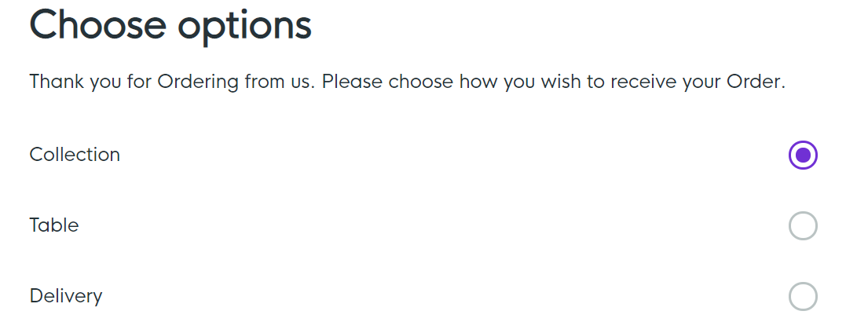Select the Table radio button
This screenshot has height=333, width=868.
pos(803,226)
